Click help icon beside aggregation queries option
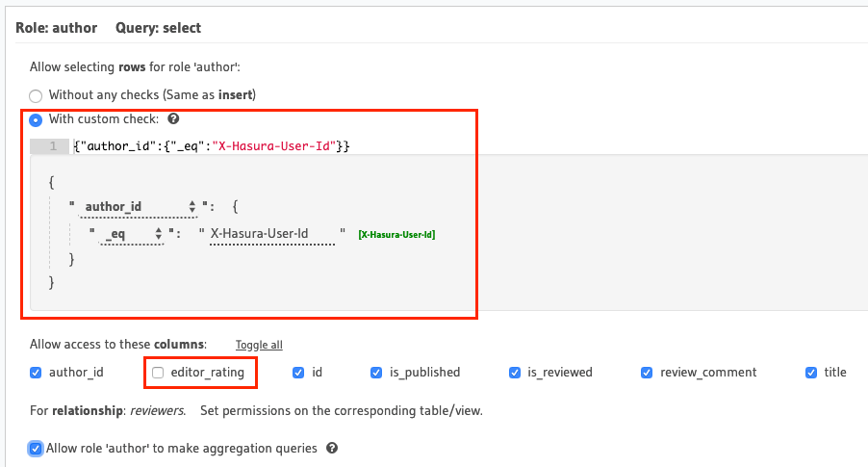Viewport: 868px width, 467px height. click(x=332, y=449)
